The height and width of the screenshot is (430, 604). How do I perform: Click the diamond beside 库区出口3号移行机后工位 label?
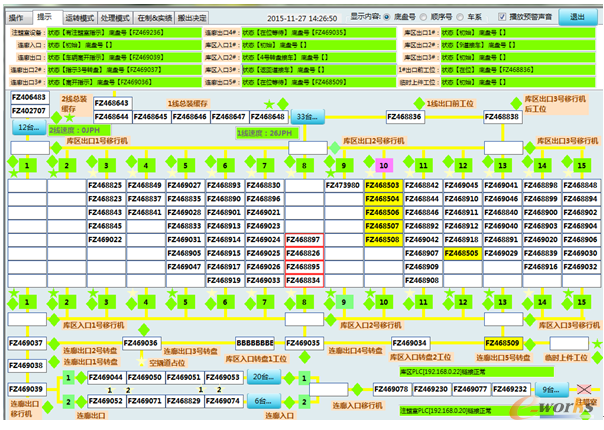(516, 103)
